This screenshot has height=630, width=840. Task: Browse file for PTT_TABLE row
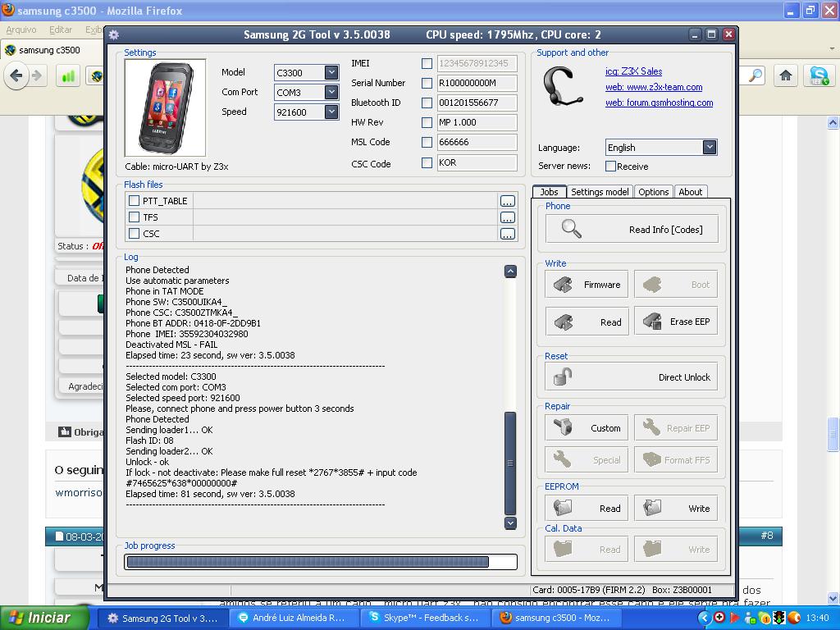(507, 201)
